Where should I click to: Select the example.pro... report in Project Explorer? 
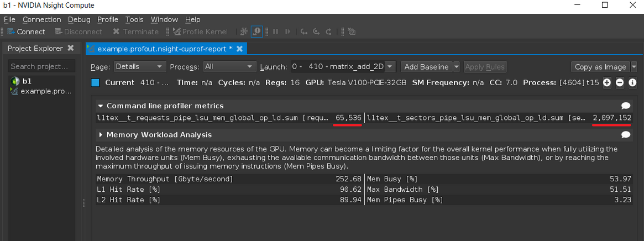[41, 91]
